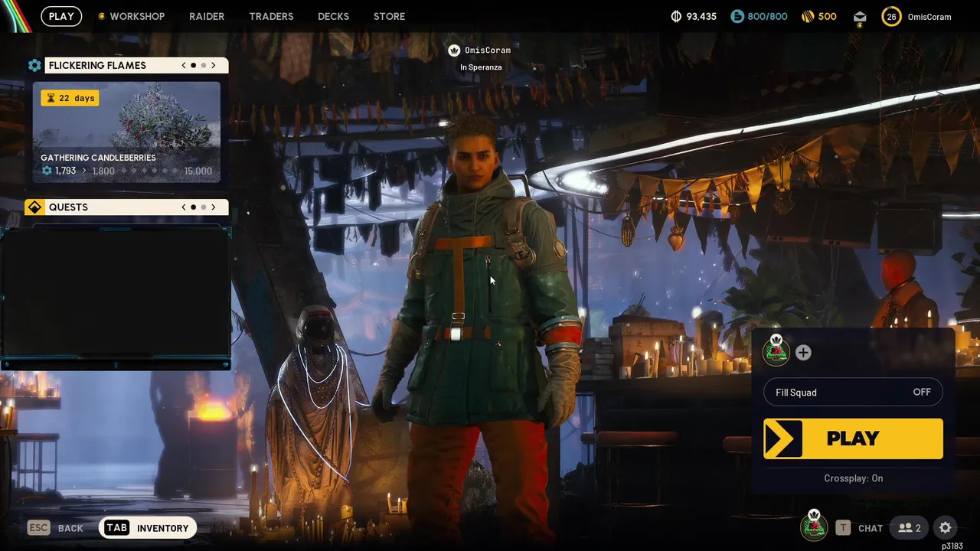Viewport: 980px width, 551px height.
Task: Click the Gathering Candleberries progress diamonds
Action: (150, 171)
